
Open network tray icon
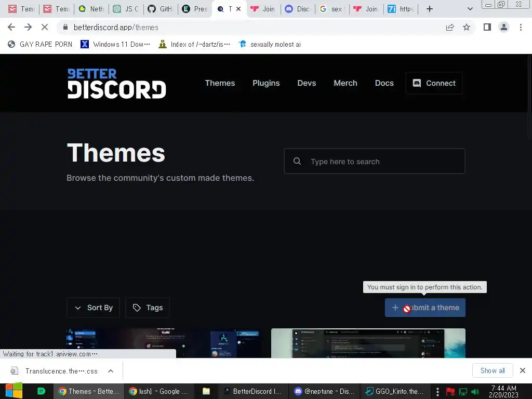[463, 392]
